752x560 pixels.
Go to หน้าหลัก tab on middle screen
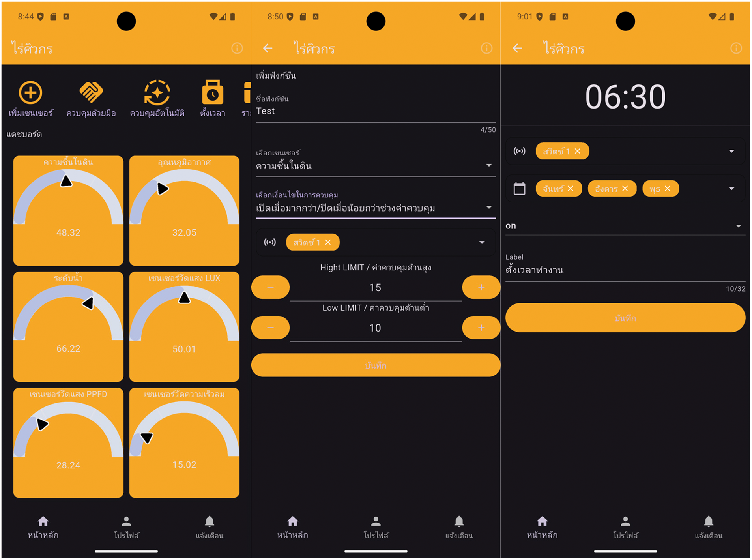point(292,527)
